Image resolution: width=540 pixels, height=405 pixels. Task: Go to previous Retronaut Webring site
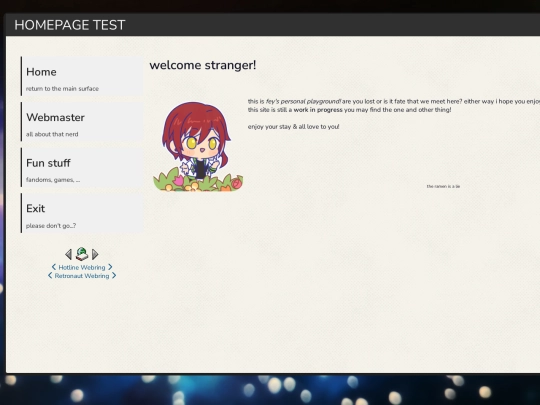point(50,276)
